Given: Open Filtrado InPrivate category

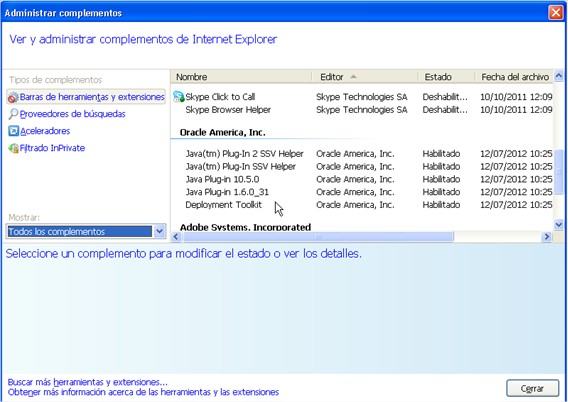Looking at the screenshot, I should (x=52, y=148).
